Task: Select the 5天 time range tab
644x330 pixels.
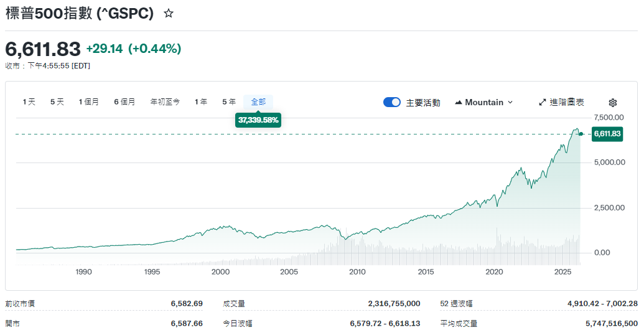Action: coord(57,102)
